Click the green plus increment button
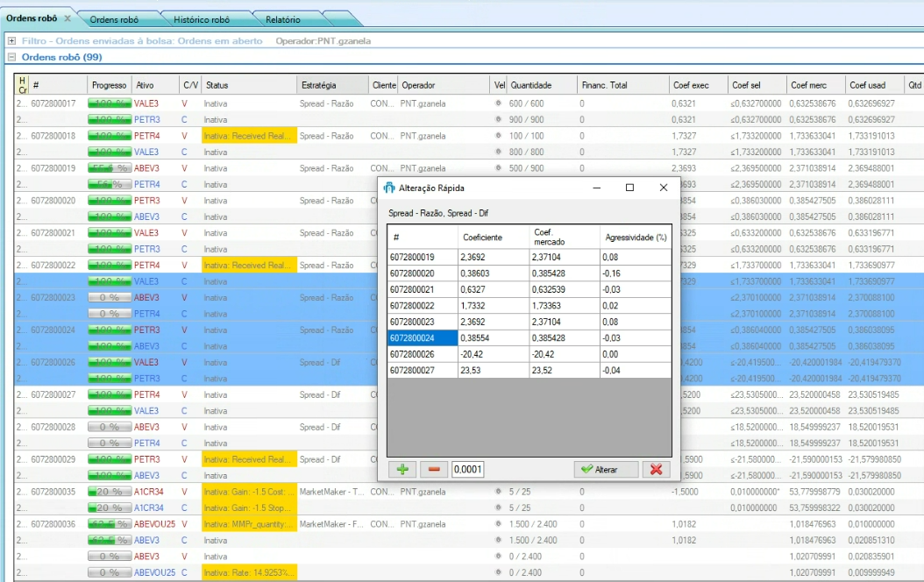 pyautogui.click(x=402, y=469)
